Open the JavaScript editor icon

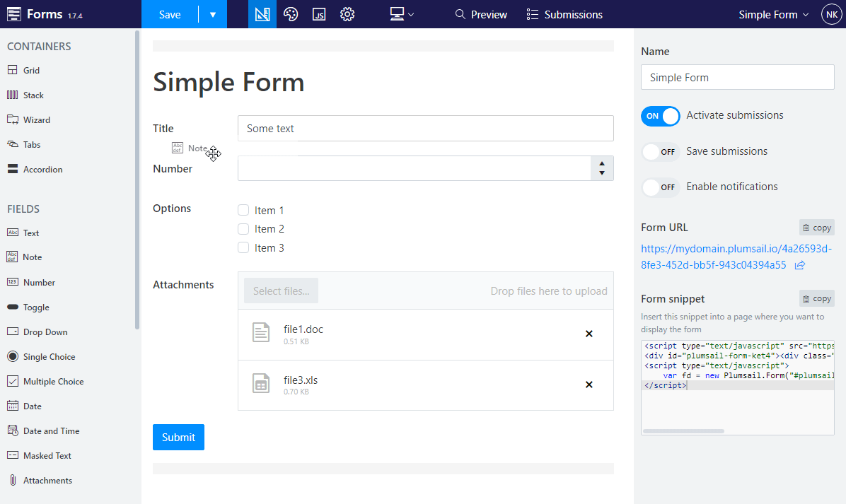pos(319,14)
